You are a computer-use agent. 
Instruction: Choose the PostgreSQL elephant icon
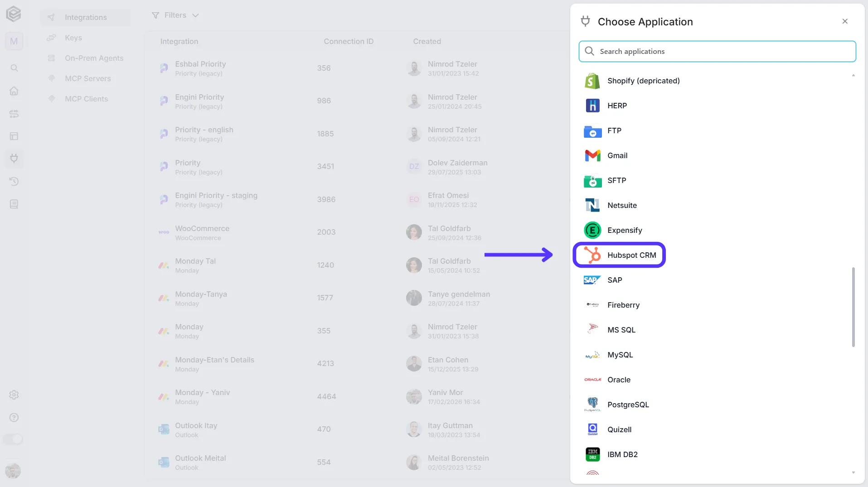592,404
